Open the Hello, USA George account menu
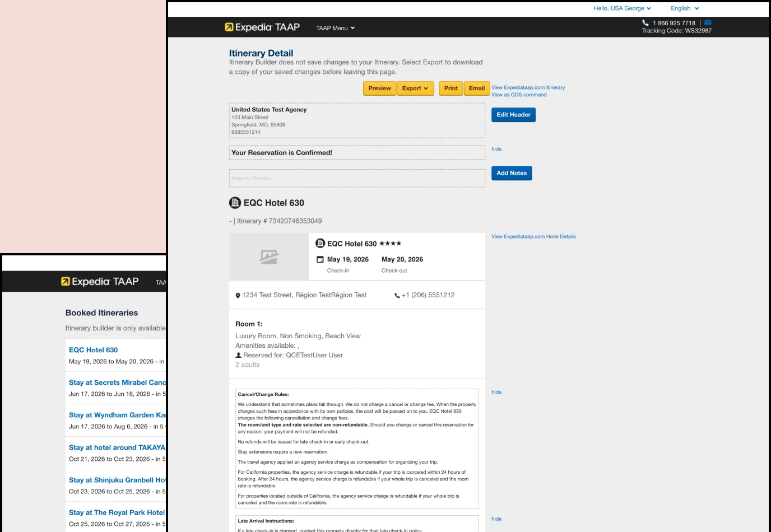This screenshot has width=771, height=532. pos(622,8)
